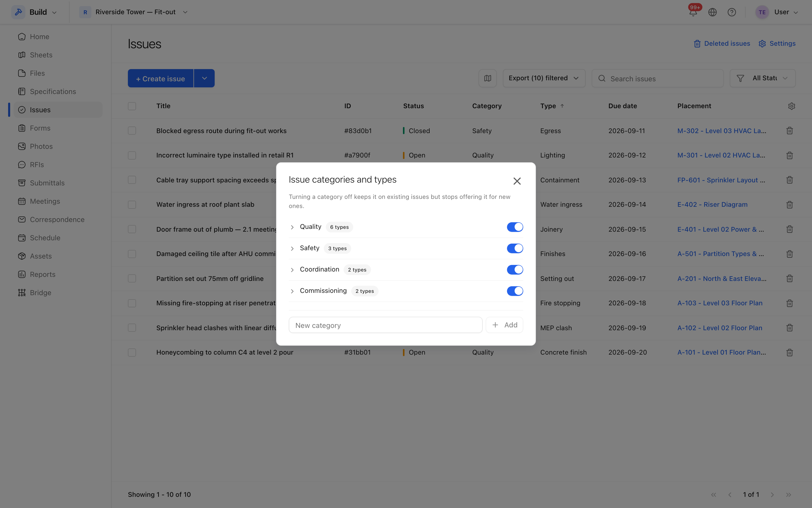Click the New category input field
Screen dimensions: 812x508
pos(385,325)
